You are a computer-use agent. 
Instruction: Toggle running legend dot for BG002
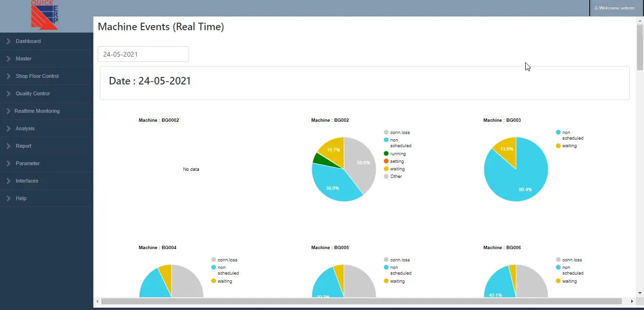point(386,154)
